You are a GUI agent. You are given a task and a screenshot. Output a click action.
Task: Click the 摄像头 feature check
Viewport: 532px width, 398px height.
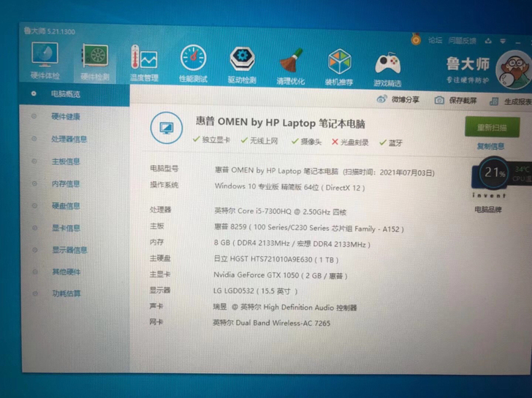pyautogui.click(x=306, y=142)
